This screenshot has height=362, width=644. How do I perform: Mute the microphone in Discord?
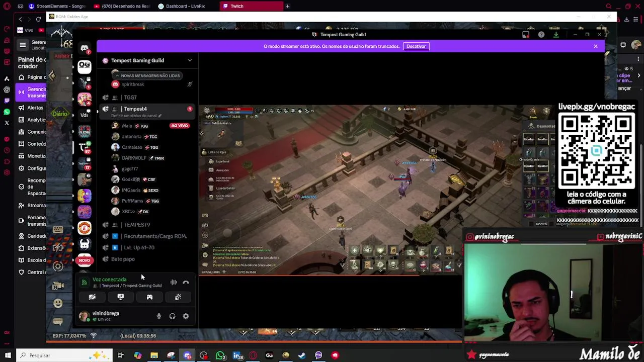(x=159, y=316)
